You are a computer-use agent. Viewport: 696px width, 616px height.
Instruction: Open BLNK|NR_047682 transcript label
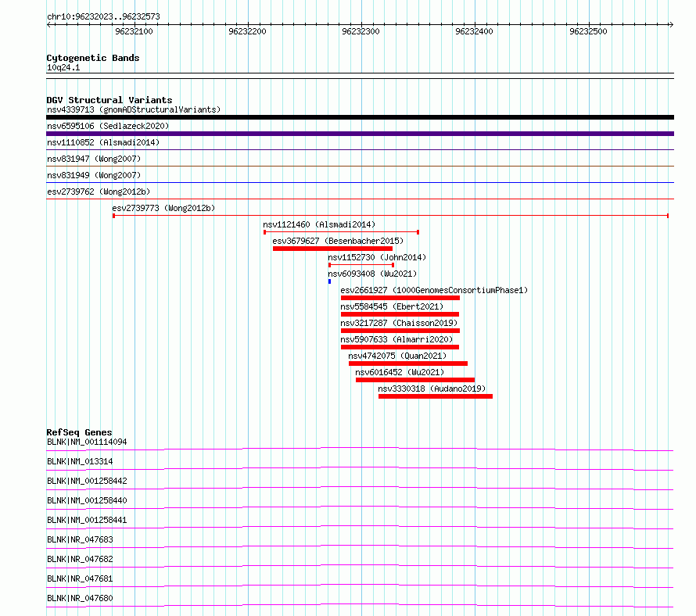point(80,559)
